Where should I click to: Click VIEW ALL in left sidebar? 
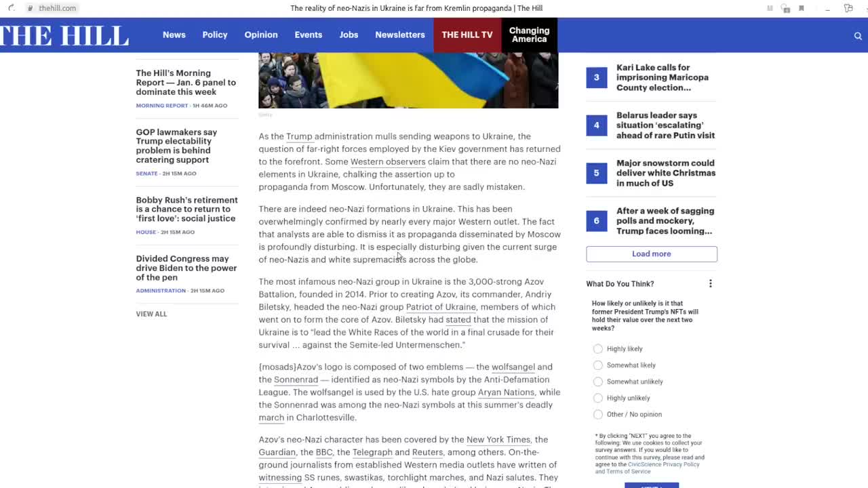tap(151, 314)
